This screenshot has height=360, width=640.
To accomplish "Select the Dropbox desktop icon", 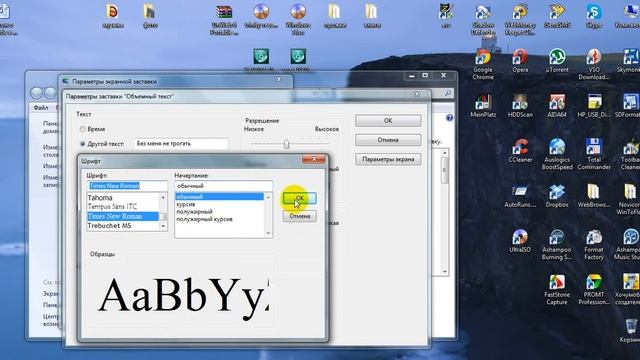I will [x=557, y=196].
